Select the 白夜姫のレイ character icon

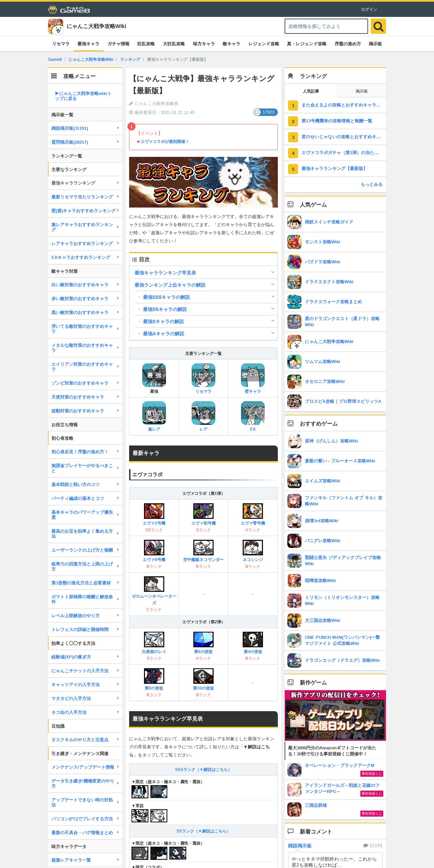coord(154,640)
